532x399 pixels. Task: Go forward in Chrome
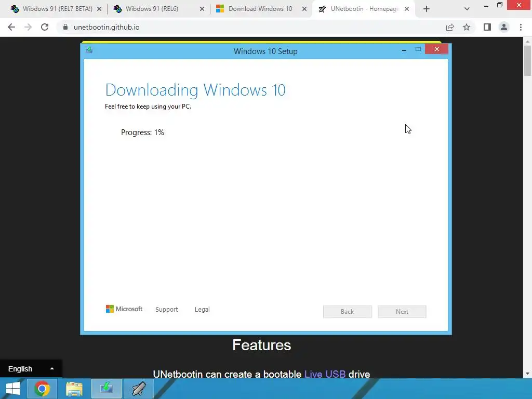(28, 27)
